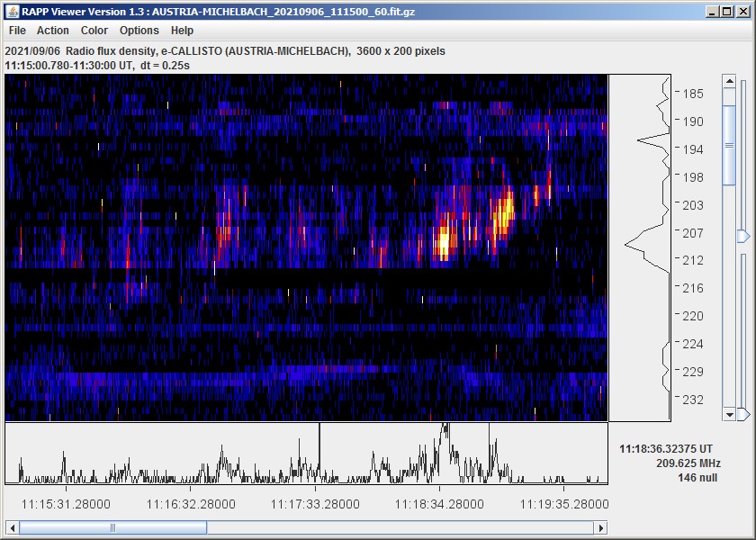Maximize the RAPP Viewer window

click(727, 12)
